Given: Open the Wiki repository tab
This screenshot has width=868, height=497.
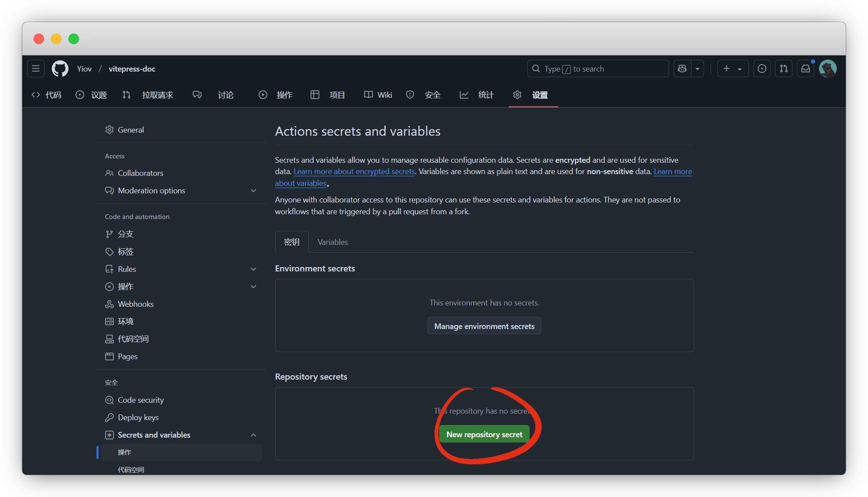Looking at the screenshot, I should coord(378,95).
